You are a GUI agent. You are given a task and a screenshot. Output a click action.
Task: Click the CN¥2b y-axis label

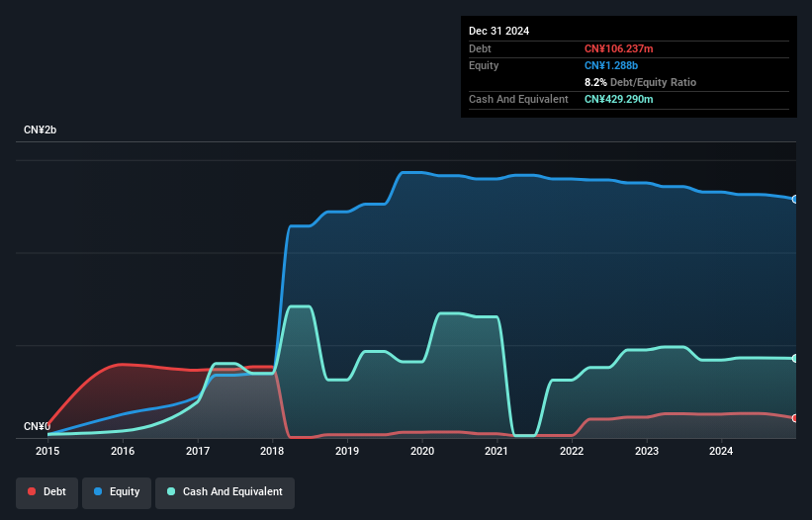(x=40, y=130)
